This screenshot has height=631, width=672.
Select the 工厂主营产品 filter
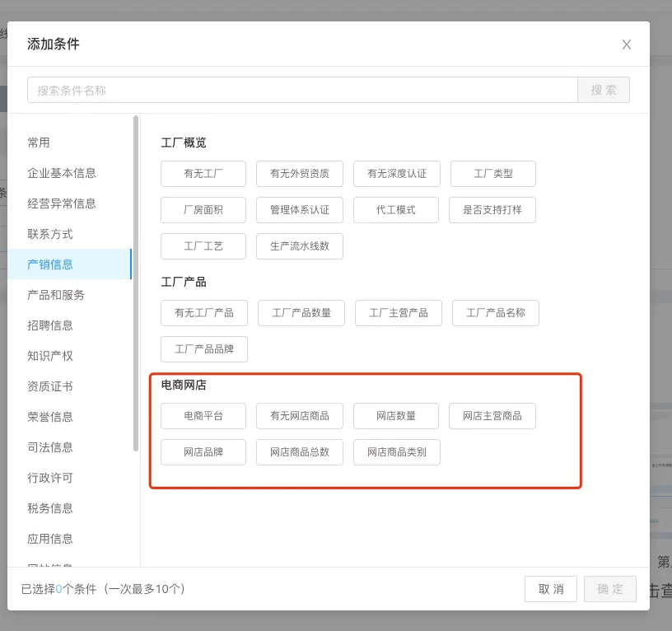point(399,313)
